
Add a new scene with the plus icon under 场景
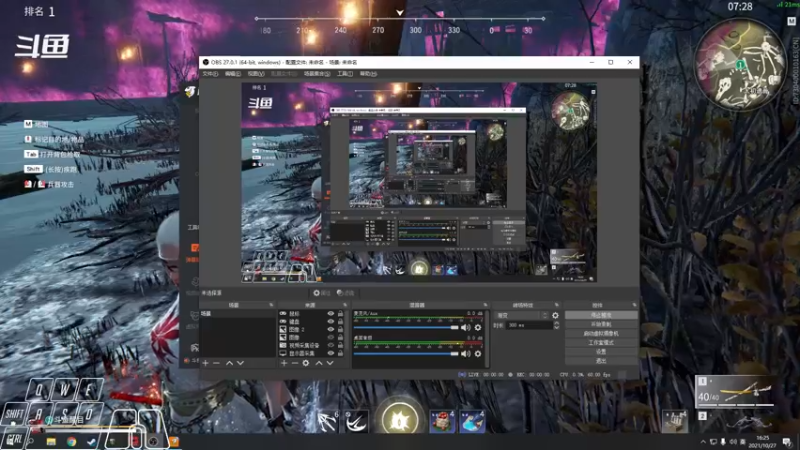pyautogui.click(x=205, y=363)
